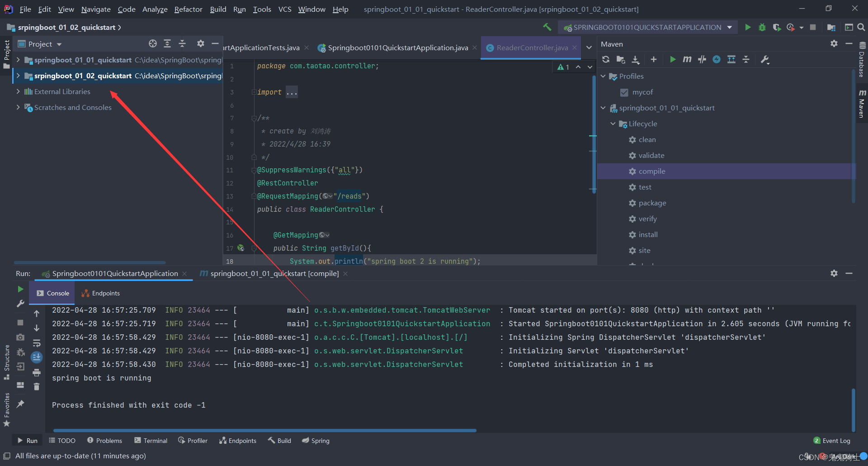Run the application with the green play button
The width and height of the screenshot is (868, 466).
[x=748, y=27]
